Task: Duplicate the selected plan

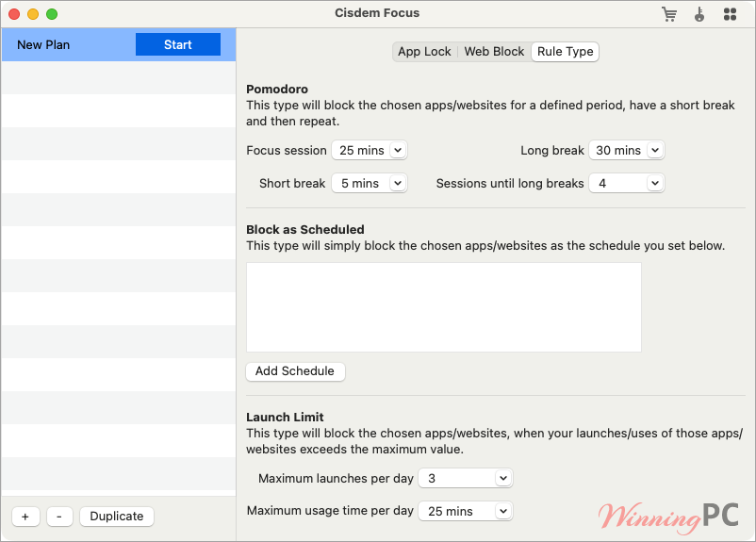Action: pyautogui.click(x=117, y=517)
